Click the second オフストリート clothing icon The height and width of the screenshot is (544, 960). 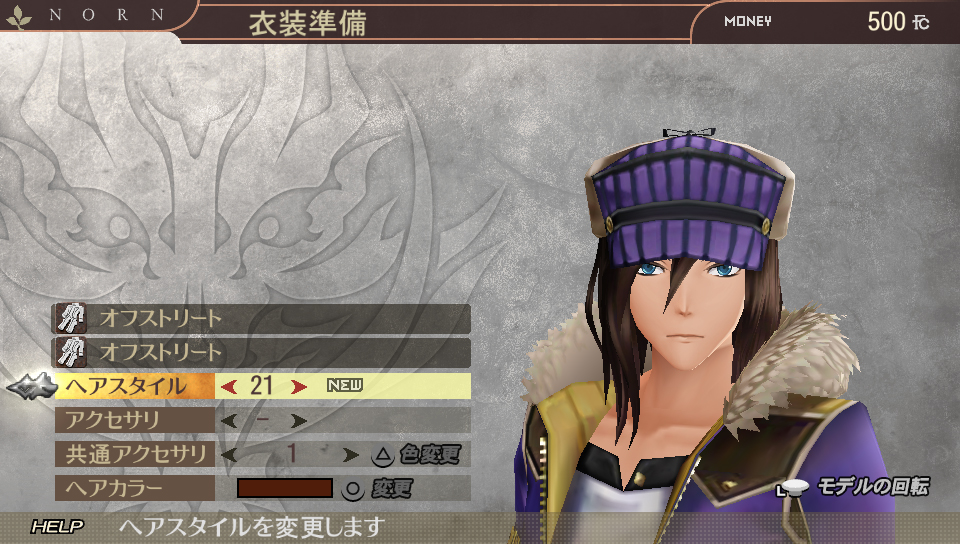point(72,352)
